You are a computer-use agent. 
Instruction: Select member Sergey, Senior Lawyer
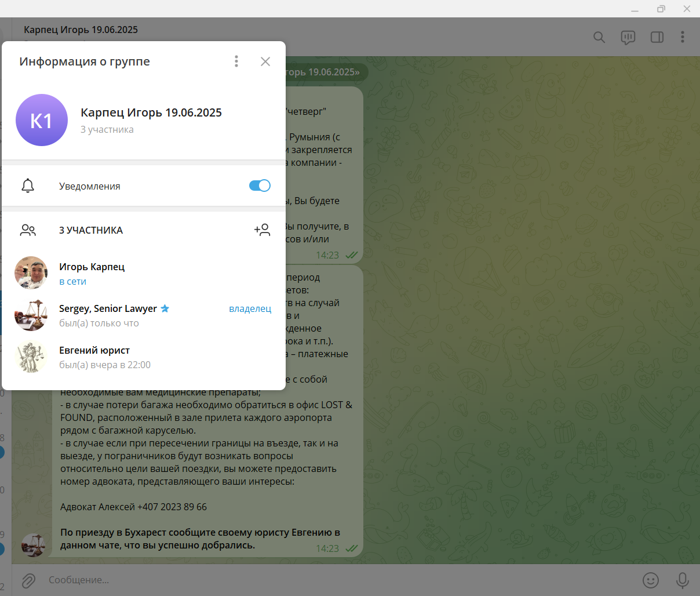click(x=144, y=315)
